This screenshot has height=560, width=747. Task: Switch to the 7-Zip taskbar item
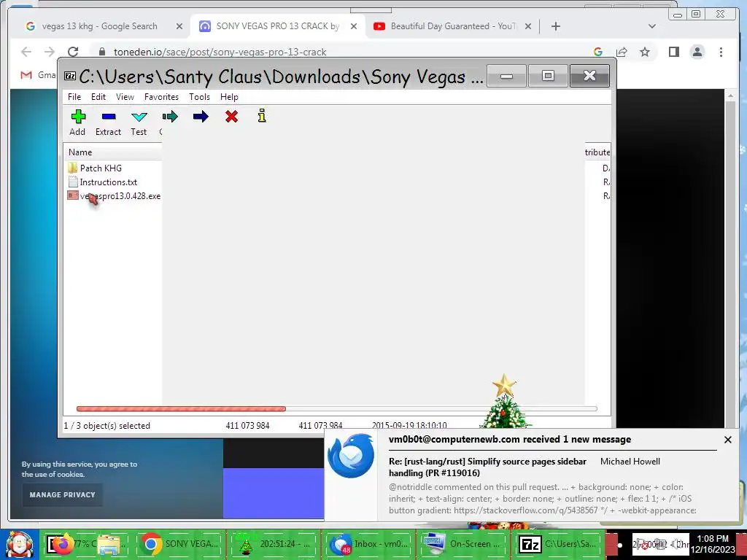pyautogui.click(x=557, y=544)
